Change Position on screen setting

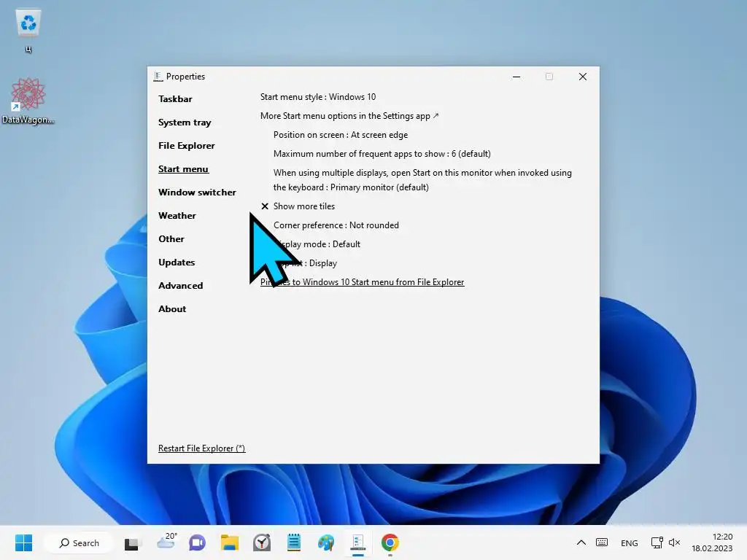tap(341, 135)
